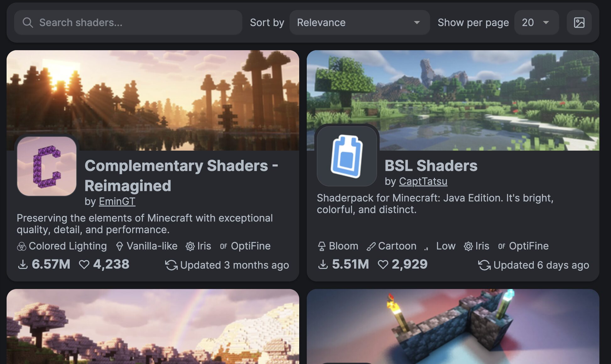Click the Sort by label

pyautogui.click(x=267, y=23)
